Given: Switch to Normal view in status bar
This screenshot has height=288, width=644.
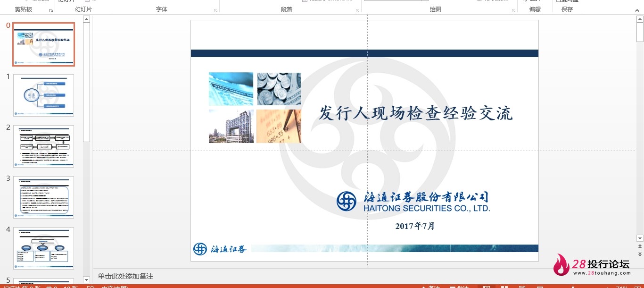Looking at the screenshot, I should (487, 286).
